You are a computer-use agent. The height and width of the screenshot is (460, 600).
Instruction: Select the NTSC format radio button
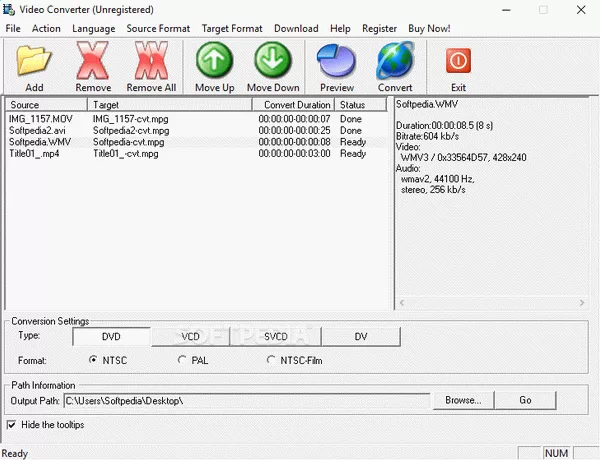point(93,360)
